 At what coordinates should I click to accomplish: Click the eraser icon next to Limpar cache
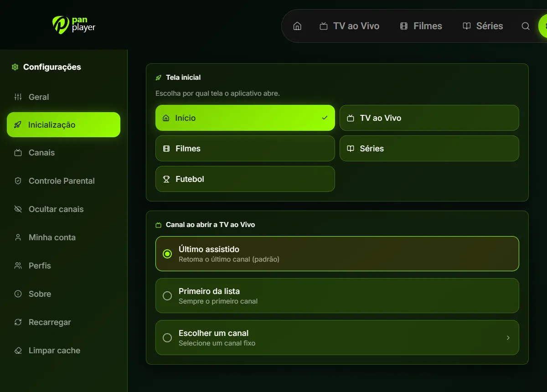[18, 351]
